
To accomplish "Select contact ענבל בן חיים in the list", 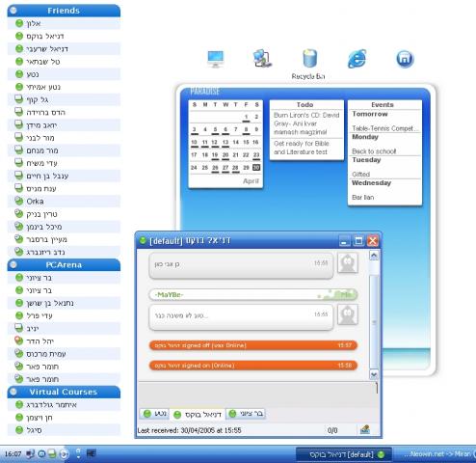I will 64,176.
